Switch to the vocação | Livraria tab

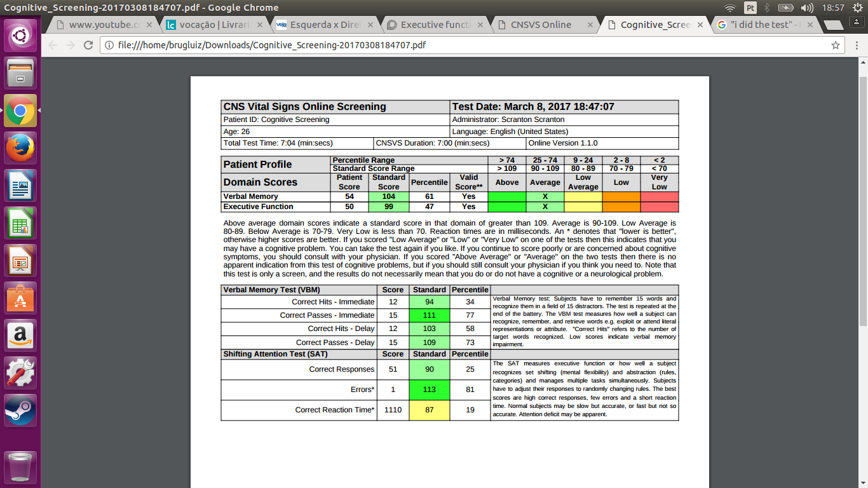[x=213, y=25]
